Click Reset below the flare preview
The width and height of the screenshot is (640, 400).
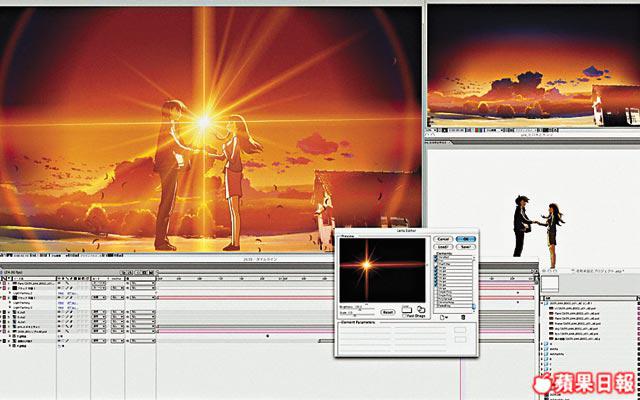coord(388,312)
